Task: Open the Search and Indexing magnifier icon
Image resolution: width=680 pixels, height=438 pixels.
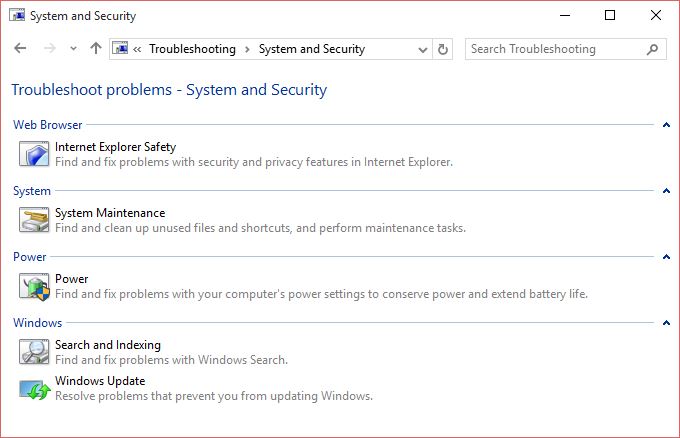Action: pos(34,352)
